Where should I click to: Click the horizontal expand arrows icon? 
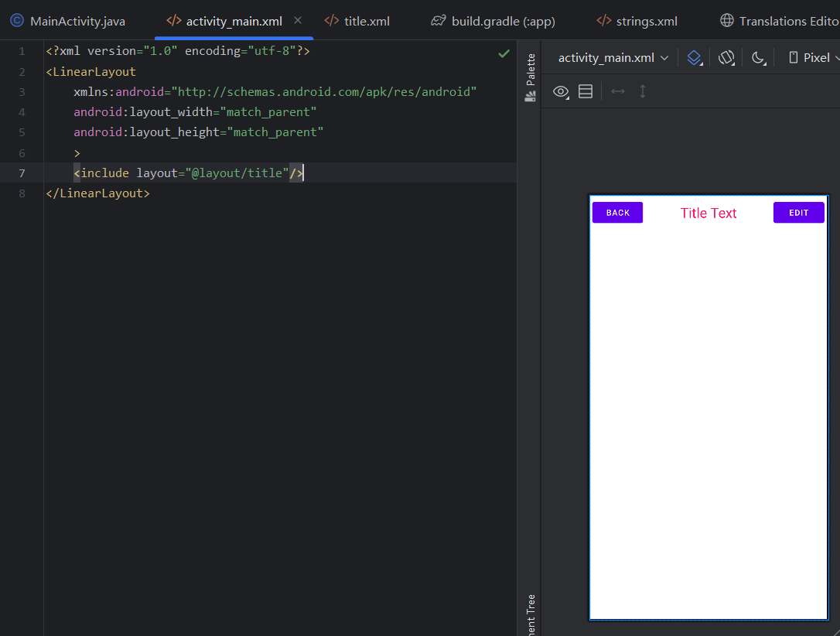[617, 92]
